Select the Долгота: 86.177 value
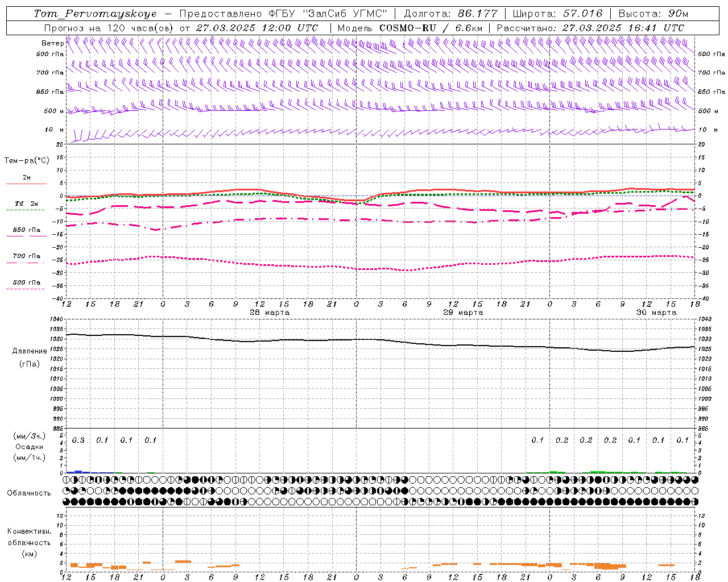The width and height of the screenshot is (728, 582). pos(450,14)
